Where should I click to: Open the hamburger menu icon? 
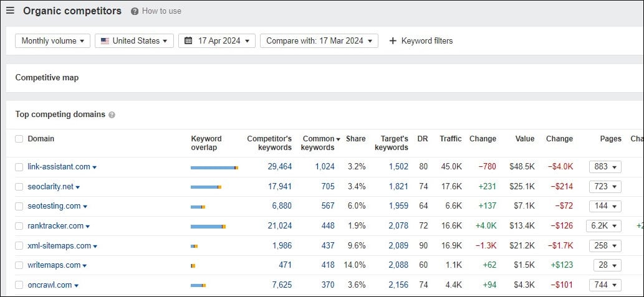(x=10, y=11)
